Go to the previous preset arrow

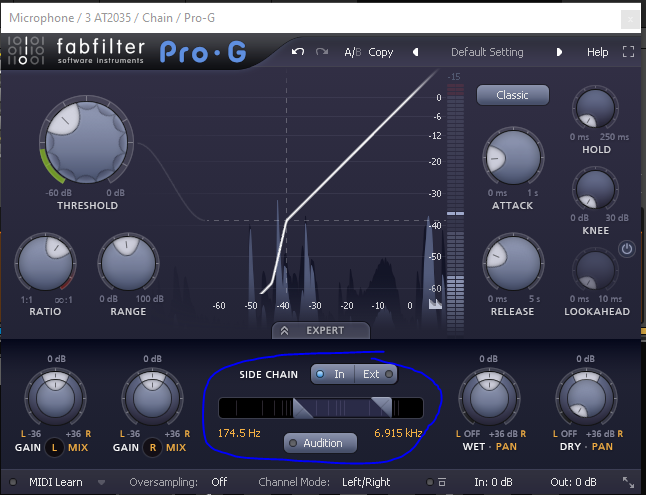tap(416, 52)
